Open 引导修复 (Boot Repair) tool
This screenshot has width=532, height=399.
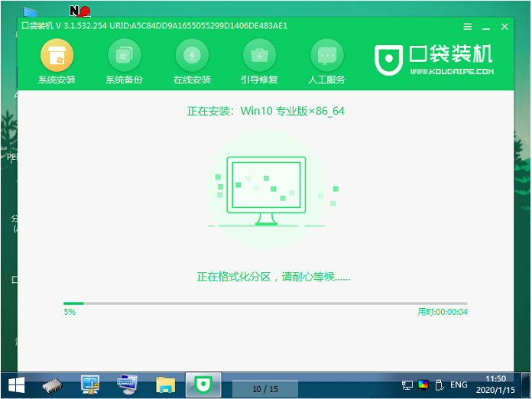(259, 57)
